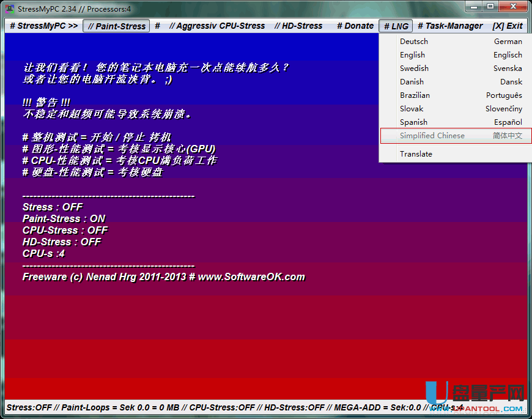The width and height of the screenshot is (532, 419).
Task: Click the StressMyPC title bar app icon
Action: coord(10,8)
